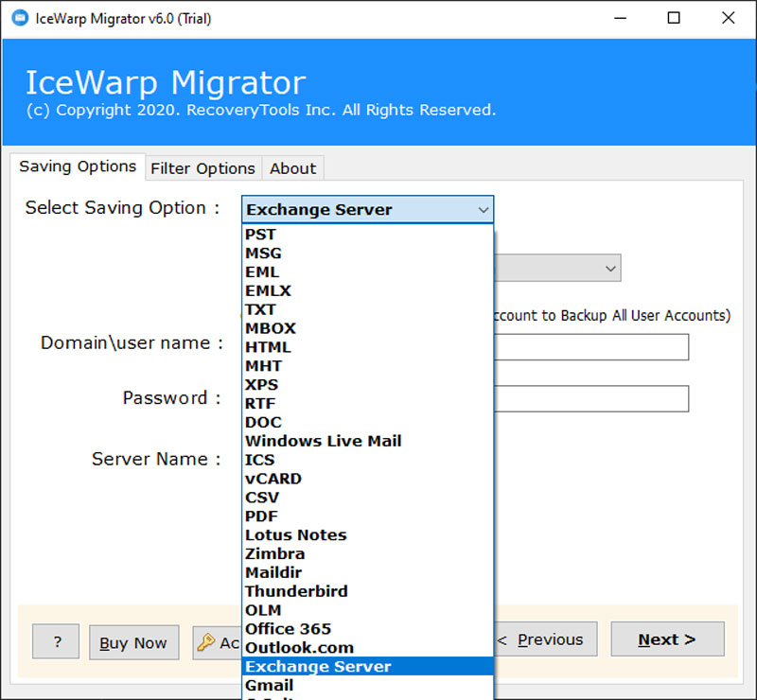Choose Office 365 from the list

click(x=367, y=629)
